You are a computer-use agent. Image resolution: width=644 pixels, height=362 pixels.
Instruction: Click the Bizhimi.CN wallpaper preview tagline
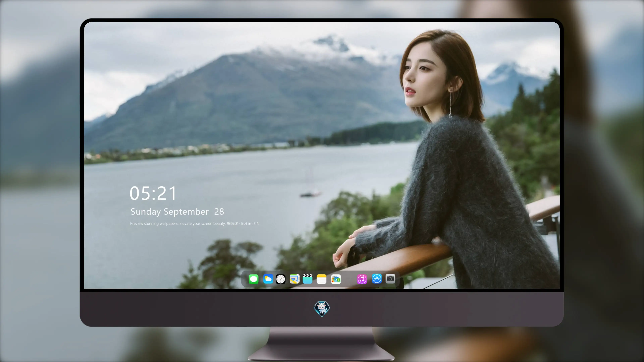point(195,223)
